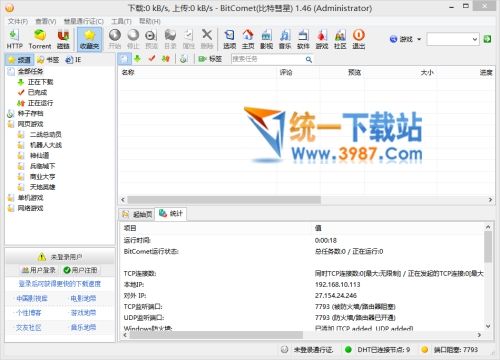This screenshot has width=500, height=360.
Task: Switch to the Statistics tab
Action: tap(171, 213)
